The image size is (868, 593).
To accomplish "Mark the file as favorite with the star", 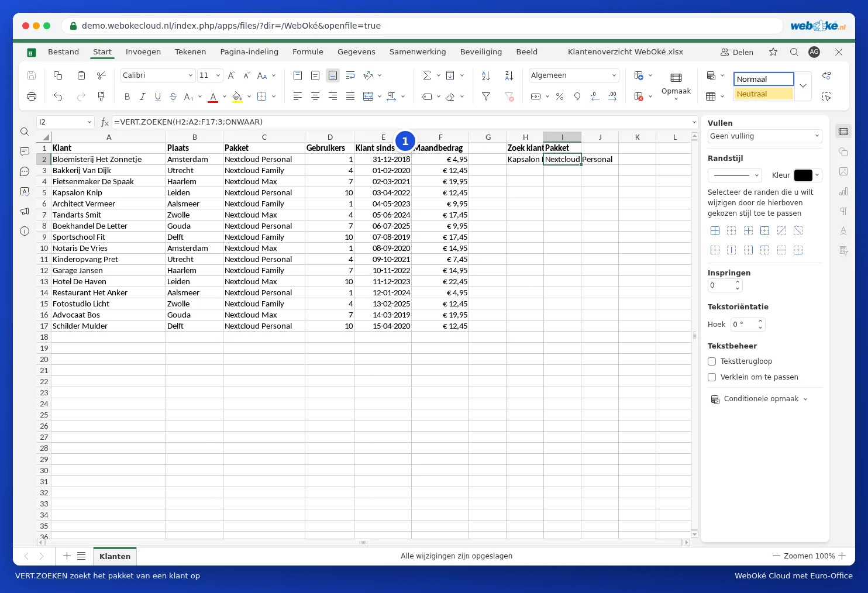I will [773, 52].
